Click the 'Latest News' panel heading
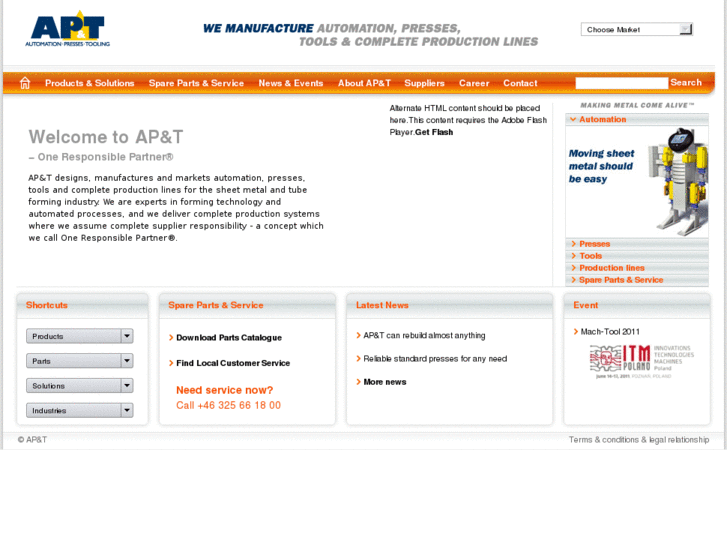Image resolution: width=727 pixels, height=545 pixels. [x=382, y=305]
